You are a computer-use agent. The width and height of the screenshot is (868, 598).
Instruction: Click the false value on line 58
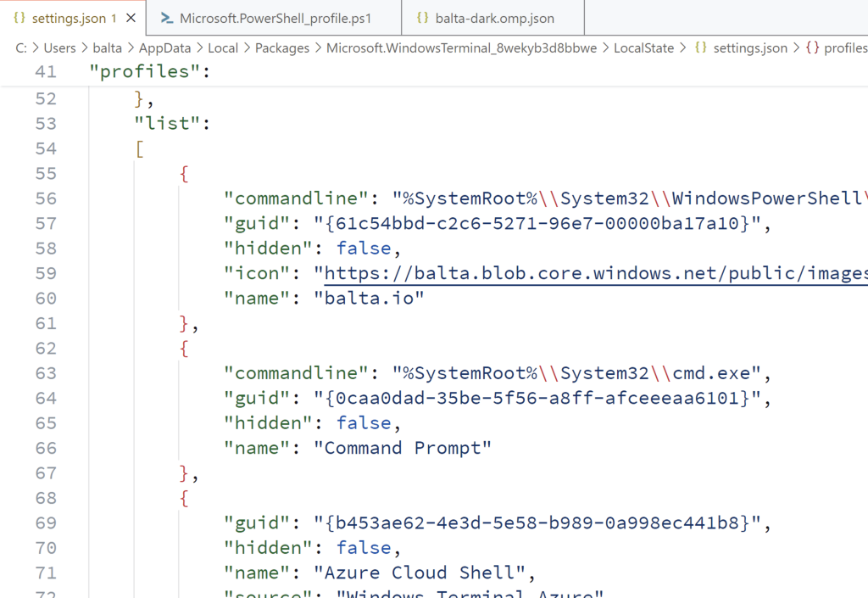[364, 248]
